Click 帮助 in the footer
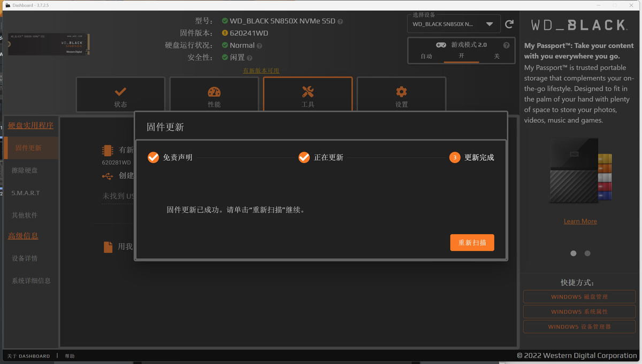The image size is (642, 364). click(x=70, y=356)
